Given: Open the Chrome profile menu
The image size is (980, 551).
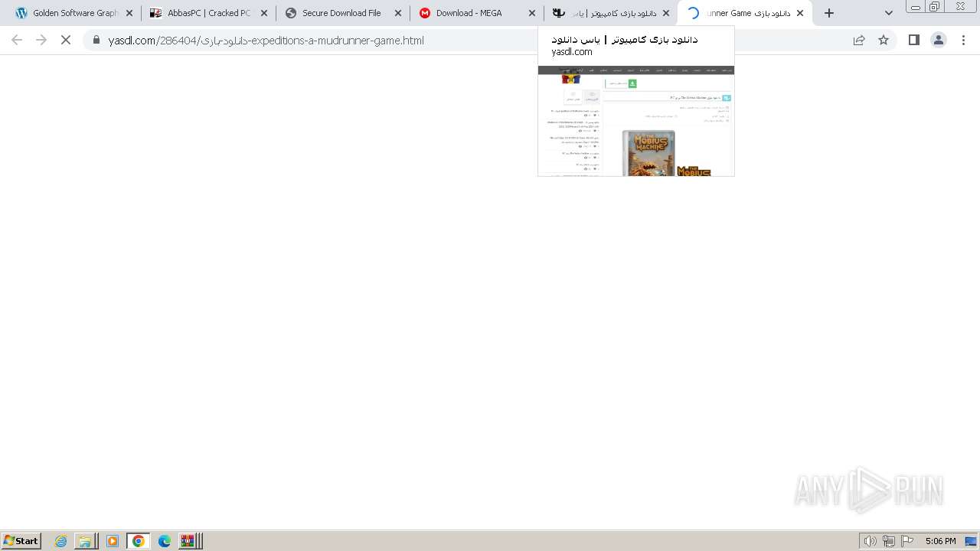Looking at the screenshot, I should click(x=939, y=40).
